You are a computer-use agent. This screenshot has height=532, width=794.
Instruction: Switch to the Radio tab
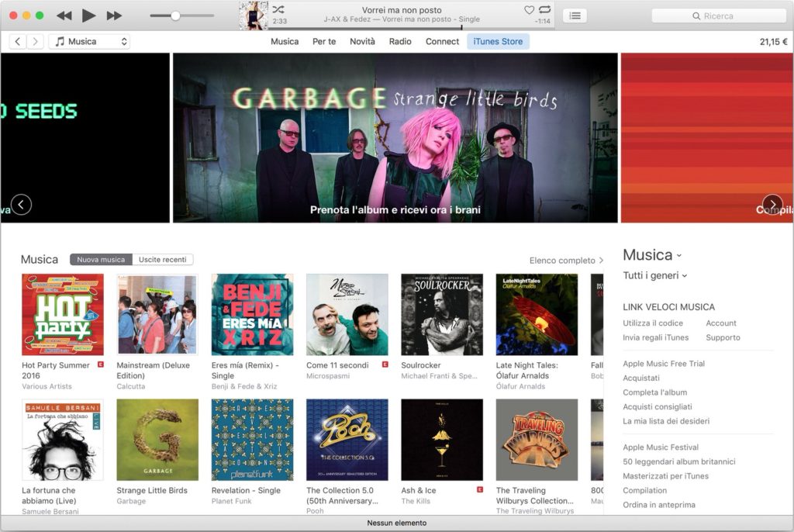coord(400,42)
